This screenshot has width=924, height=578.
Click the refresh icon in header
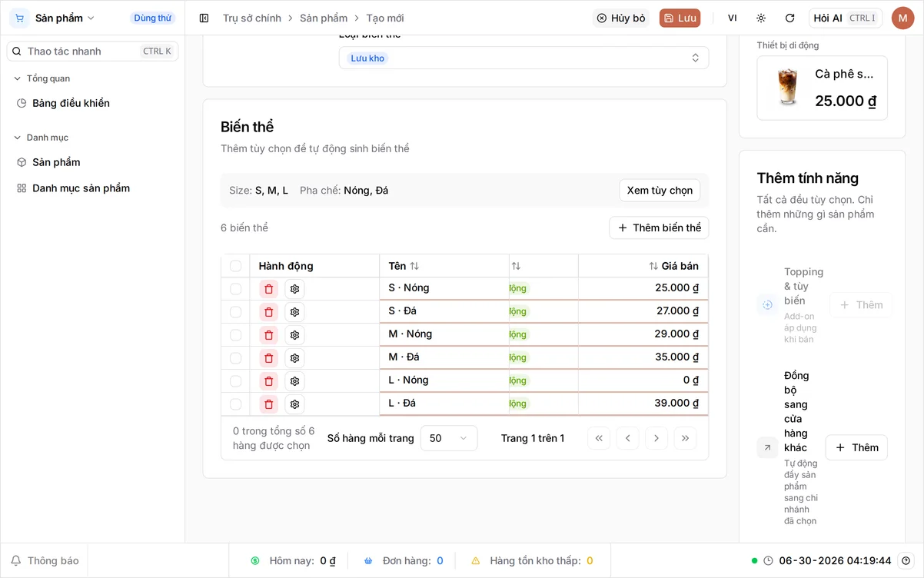(x=789, y=18)
